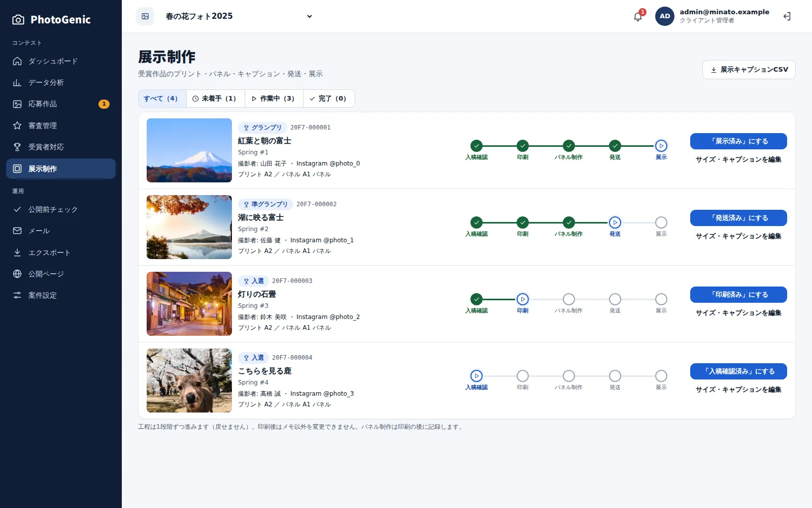The height and width of the screenshot is (508, 812).
Task: Click 「入稿確認済み」にする button
Action: (x=738, y=371)
